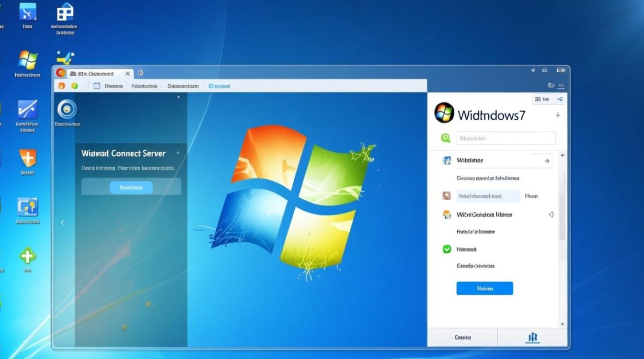
Task: Click the blue button under Wiamart Connect Server
Action: 131,188
